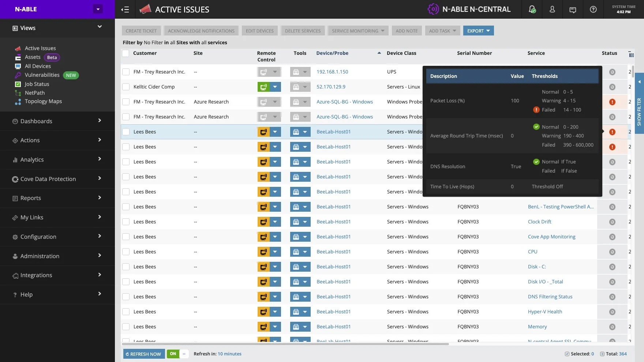The image size is (644, 362).
Task: Open the Export dropdown
Action: [478, 31]
